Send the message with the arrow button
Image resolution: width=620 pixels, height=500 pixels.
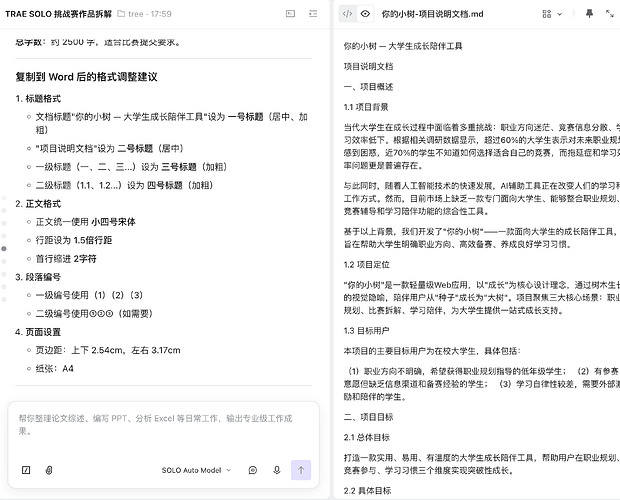tap(301, 470)
